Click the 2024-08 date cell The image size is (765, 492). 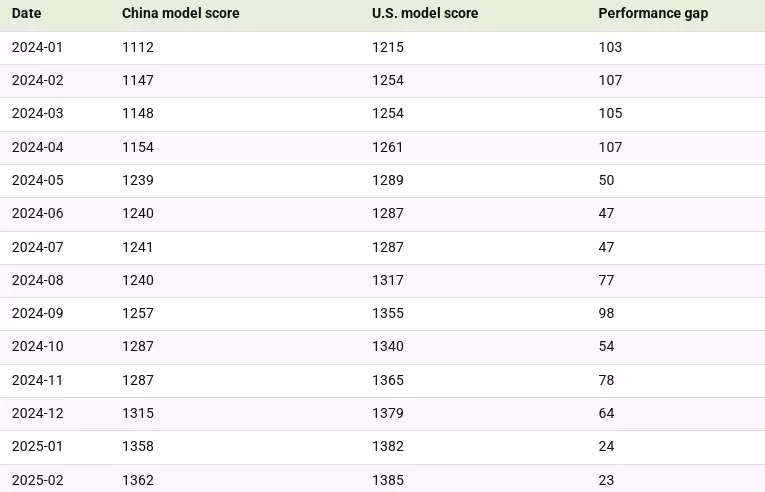[37, 280]
